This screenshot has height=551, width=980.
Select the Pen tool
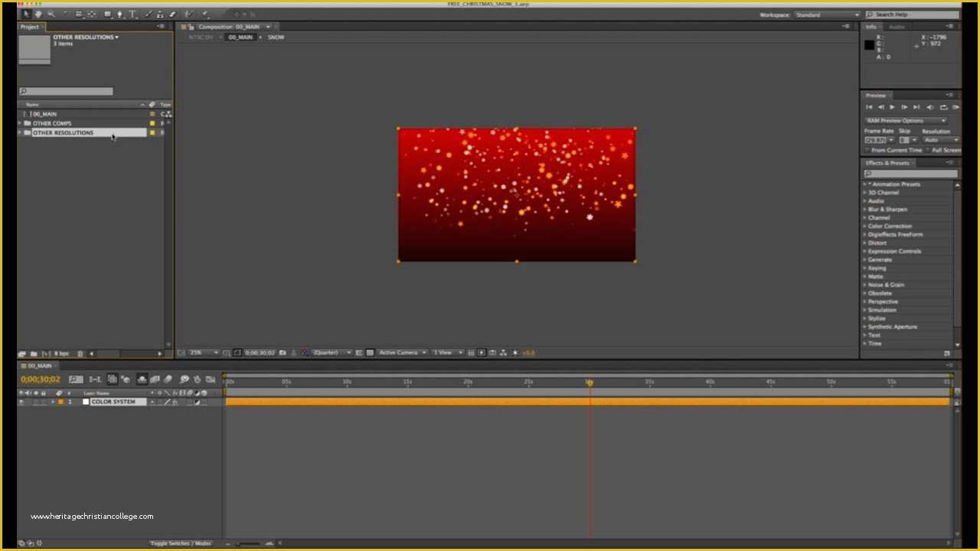[119, 15]
